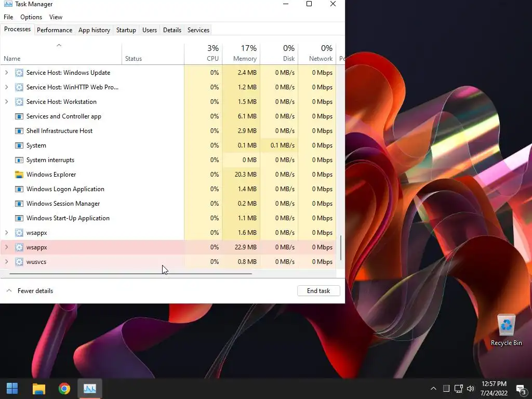Click the 6.1 MB memory value
This screenshot has width=532, height=399.
click(247, 116)
